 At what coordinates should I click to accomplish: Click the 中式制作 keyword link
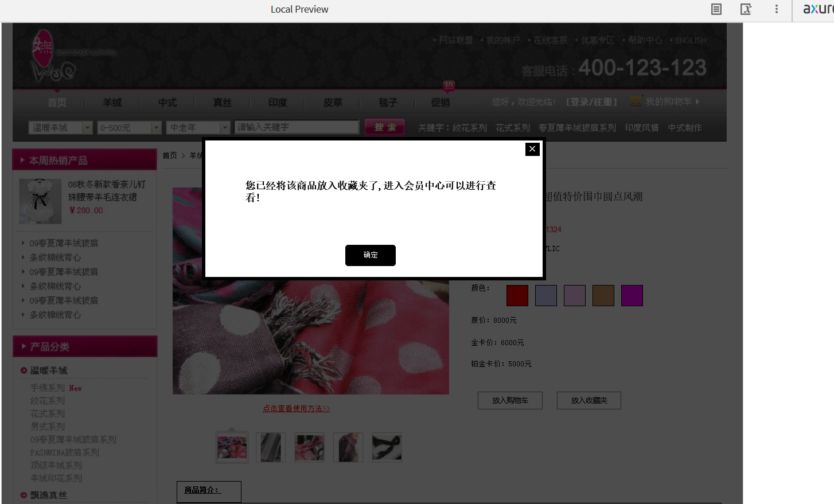(x=685, y=127)
